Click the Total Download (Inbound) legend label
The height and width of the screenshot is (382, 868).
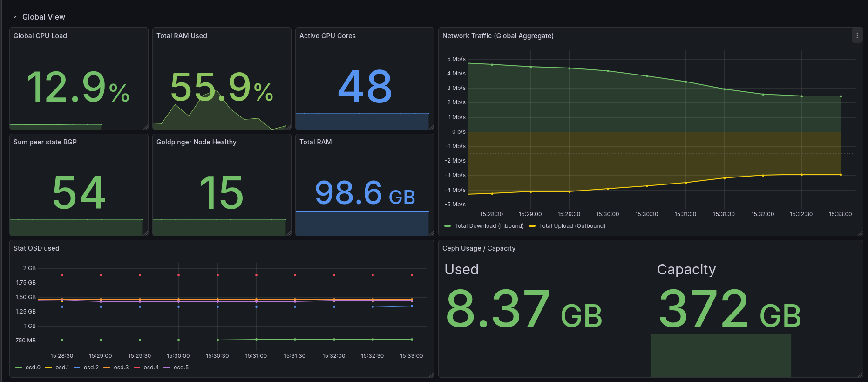click(x=489, y=226)
